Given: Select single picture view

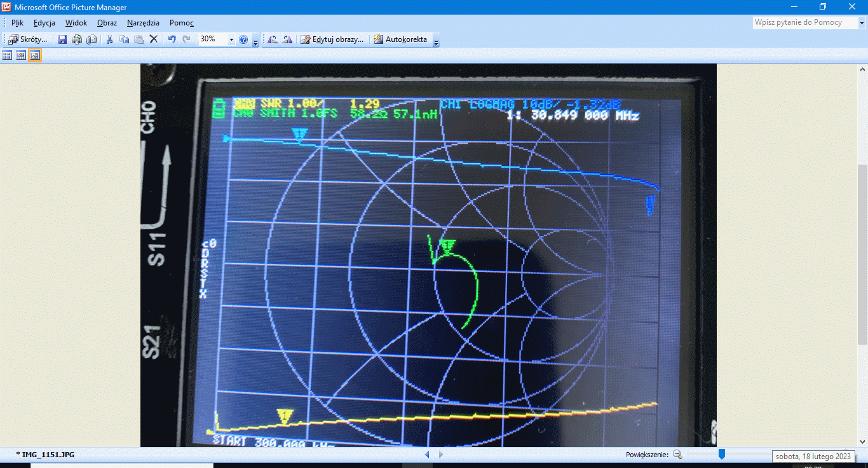Looking at the screenshot, I should tap(35, 55).
